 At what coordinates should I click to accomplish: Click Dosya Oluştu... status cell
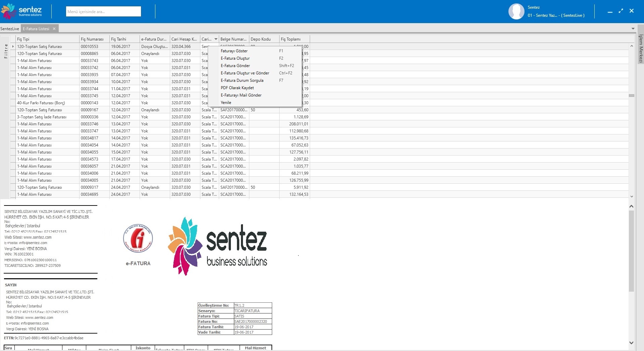155,47
